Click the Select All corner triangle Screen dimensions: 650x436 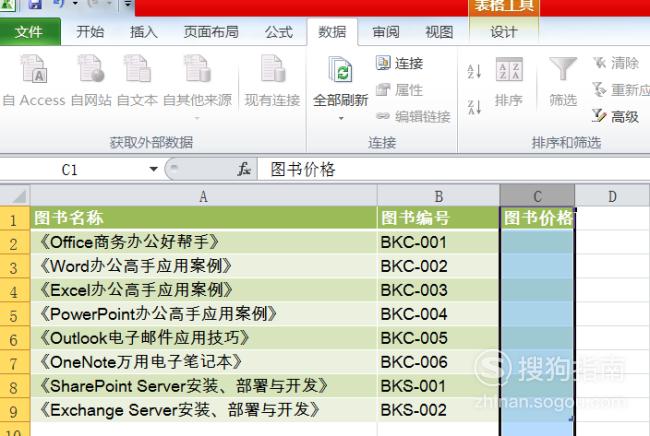point(15,196)
